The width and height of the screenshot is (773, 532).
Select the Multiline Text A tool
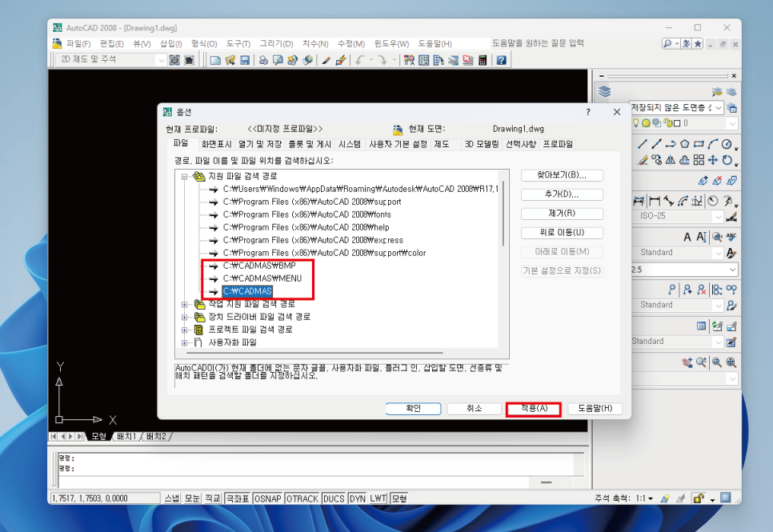click(x=687, y=237)
